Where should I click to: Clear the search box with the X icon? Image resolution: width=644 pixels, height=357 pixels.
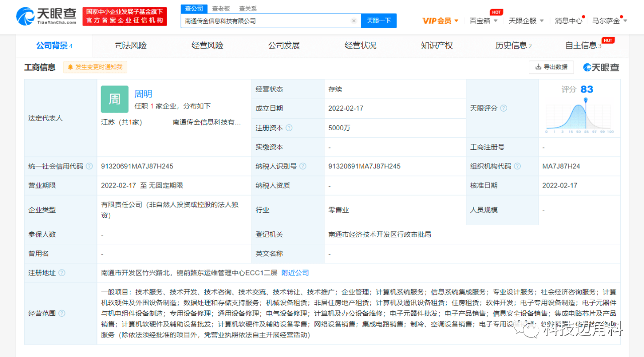(x=354, y=21)
